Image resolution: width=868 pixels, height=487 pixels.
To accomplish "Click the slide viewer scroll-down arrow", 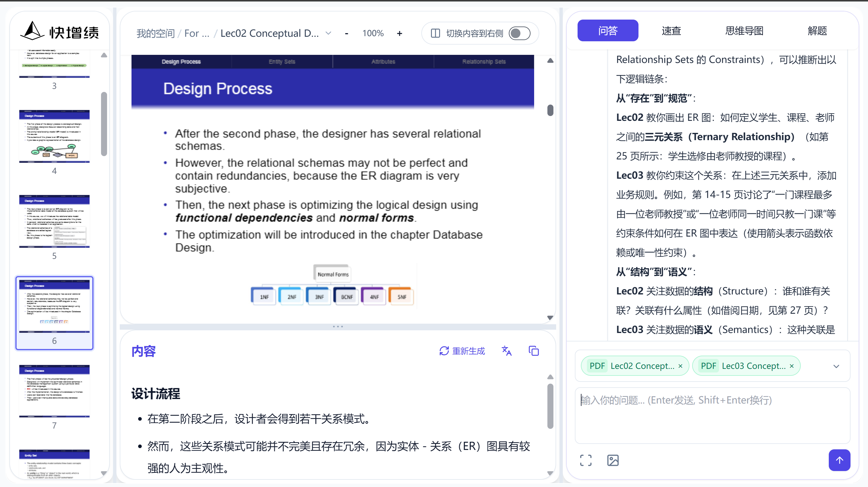I will (x=550, y=318).
